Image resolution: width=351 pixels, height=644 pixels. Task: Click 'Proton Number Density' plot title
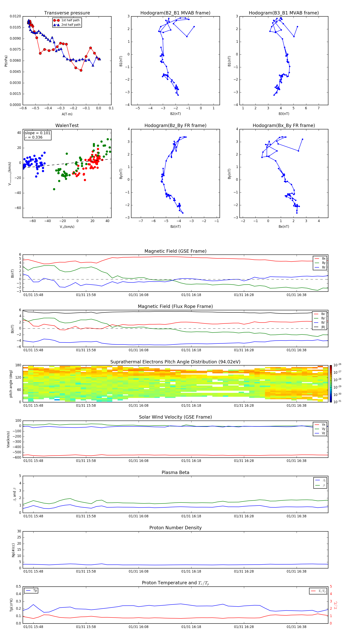pos(175,528)
